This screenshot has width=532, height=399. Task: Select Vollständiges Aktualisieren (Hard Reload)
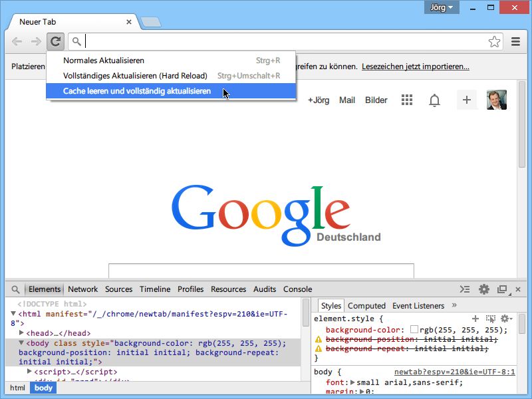[171, 76]
